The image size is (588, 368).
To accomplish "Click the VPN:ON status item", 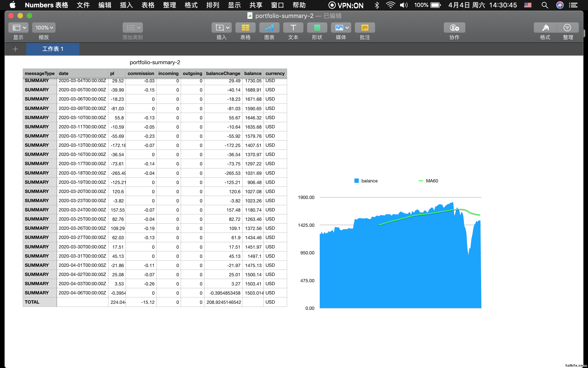I will point(346,5).
